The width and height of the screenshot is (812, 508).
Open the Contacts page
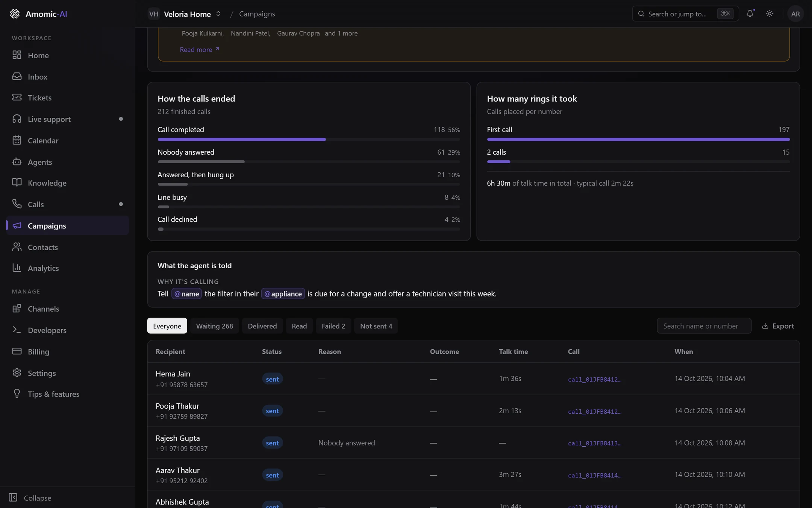[x=68, y=247]
